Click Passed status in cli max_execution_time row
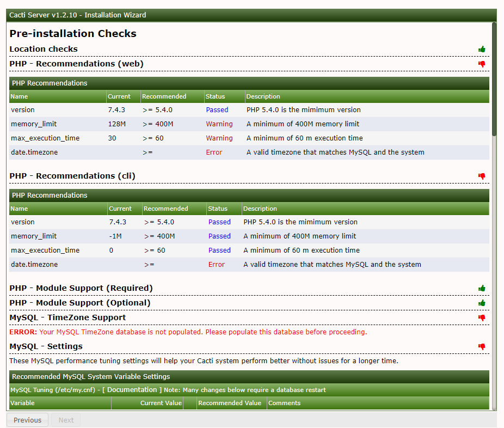This screenshot has width=504, height=428. pos(219,250)
